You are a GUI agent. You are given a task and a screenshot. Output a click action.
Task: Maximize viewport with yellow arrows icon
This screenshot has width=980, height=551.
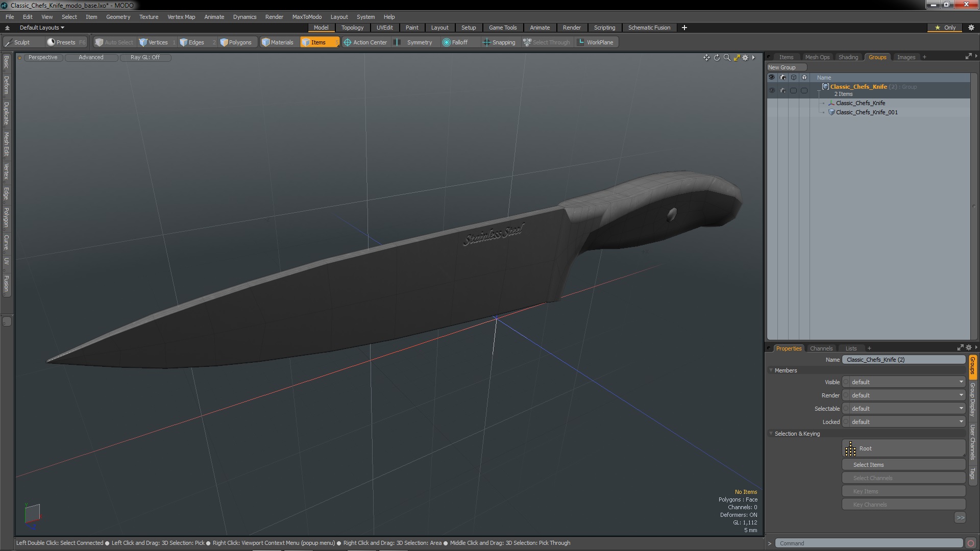tap(737, 58)
